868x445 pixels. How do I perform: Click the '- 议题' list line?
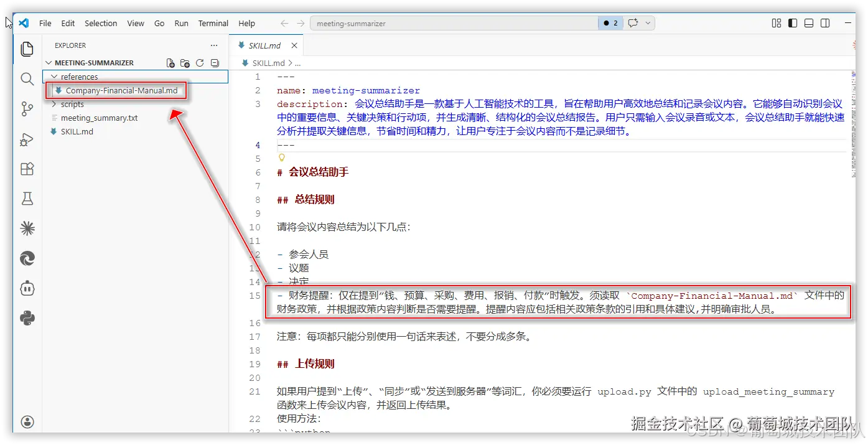coord(293,268)
